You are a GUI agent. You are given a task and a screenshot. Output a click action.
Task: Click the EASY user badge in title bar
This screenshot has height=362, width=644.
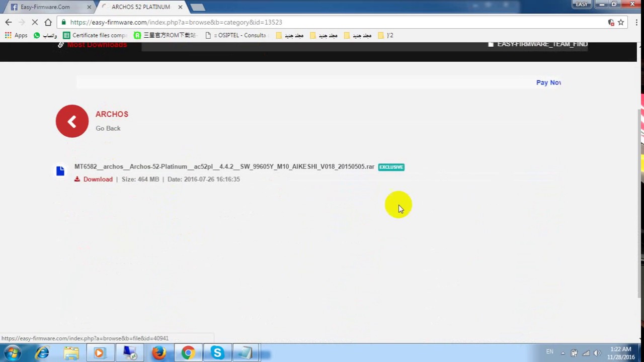click(582, 5)
